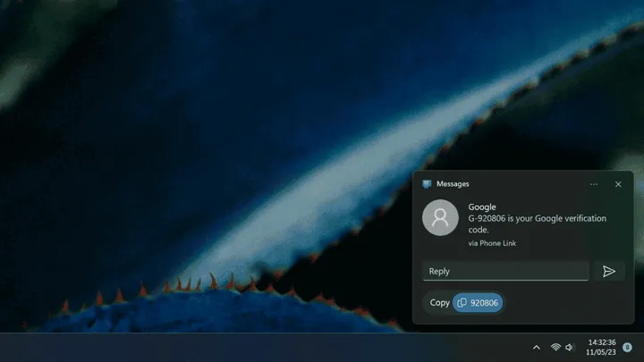Dismiss the Messages notification

coord(618,184)
